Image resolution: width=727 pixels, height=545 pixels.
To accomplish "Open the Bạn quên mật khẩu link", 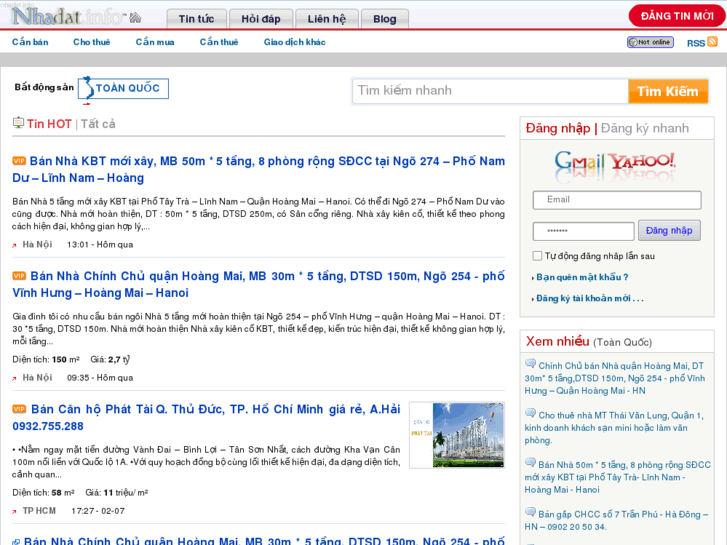I will click(x=582, y=277).
